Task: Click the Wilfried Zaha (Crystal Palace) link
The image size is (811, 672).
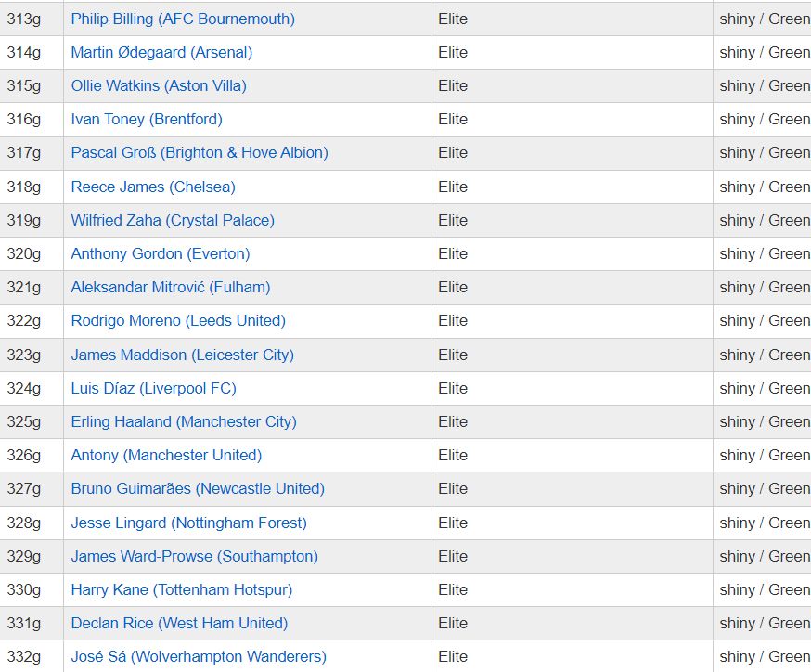Action: 173,220
